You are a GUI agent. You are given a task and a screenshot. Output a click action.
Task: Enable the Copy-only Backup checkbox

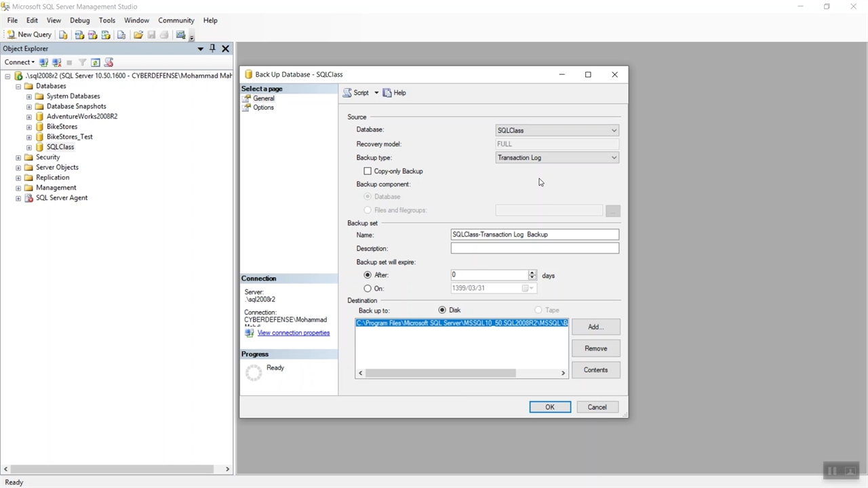[368, 171]
